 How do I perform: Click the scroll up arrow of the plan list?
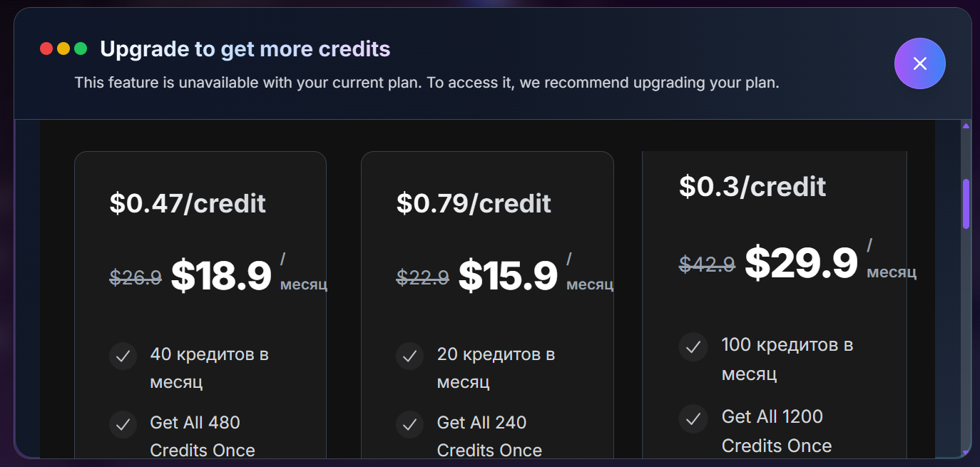[966, 126]
